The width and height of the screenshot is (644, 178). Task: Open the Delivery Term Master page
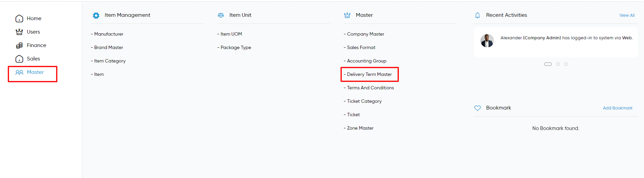pyautogui.click(x=369, y=74)
